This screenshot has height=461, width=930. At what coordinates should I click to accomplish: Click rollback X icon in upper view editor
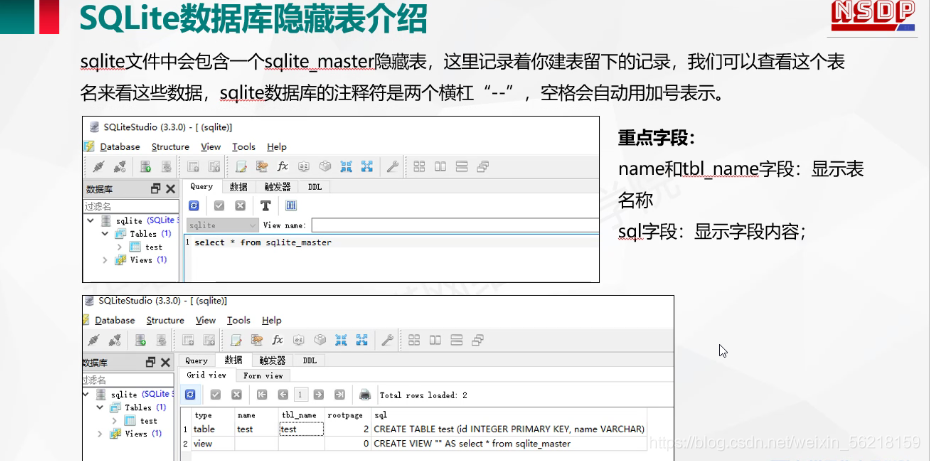click(x=240, y=205)
